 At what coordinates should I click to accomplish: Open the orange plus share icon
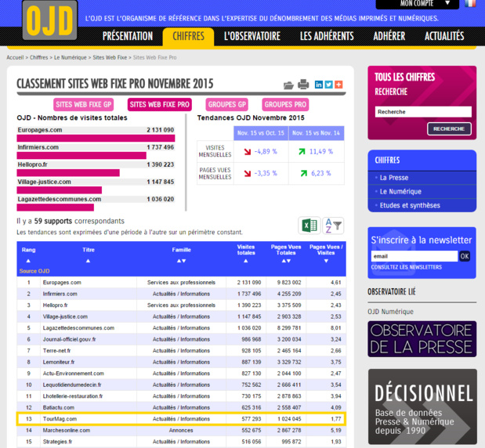[338, 85]
